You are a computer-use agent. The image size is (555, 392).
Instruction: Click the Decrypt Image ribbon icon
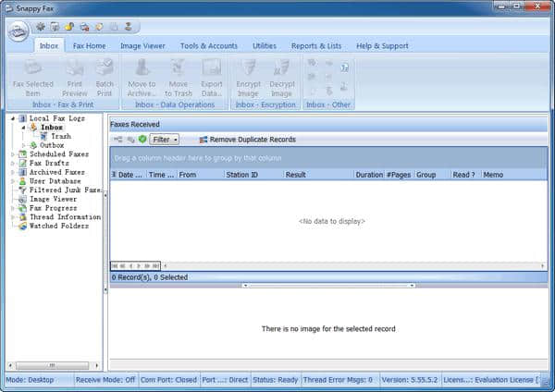(x=282, y=67)
